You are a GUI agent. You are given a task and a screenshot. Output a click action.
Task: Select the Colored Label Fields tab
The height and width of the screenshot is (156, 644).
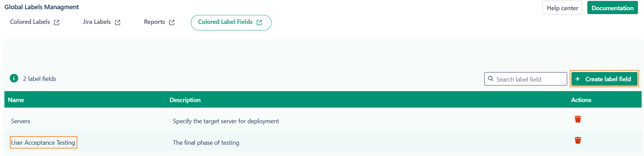[225, 22]
